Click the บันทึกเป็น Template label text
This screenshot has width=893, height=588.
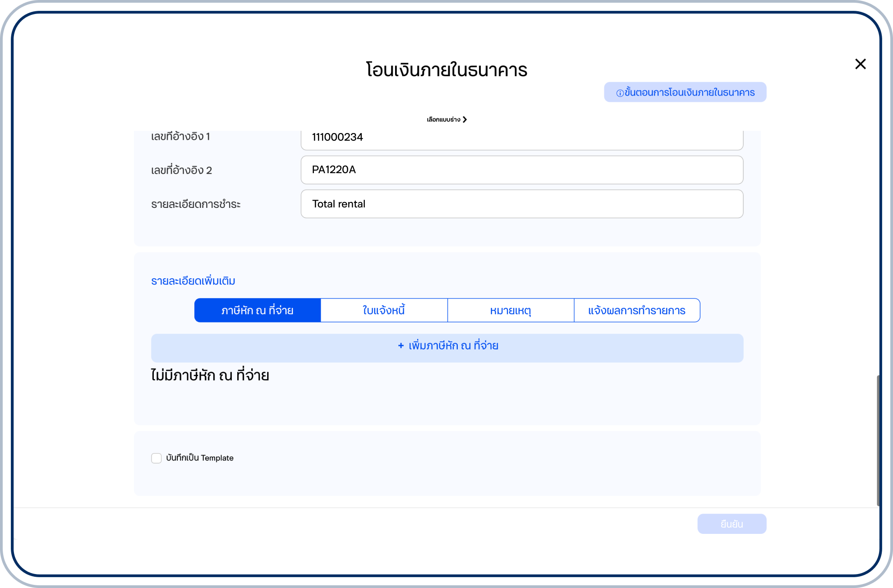coord(200,458)
